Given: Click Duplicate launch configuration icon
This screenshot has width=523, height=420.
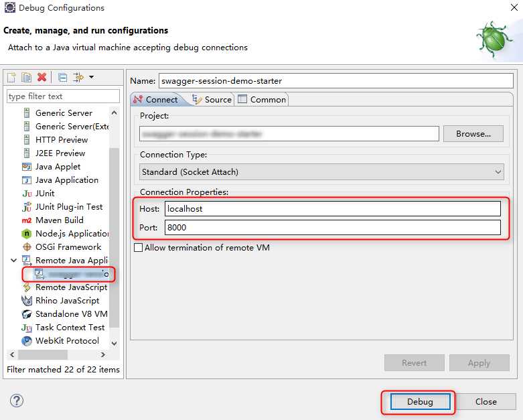Looking at the screenshot, I should click(x=26, y=78).
